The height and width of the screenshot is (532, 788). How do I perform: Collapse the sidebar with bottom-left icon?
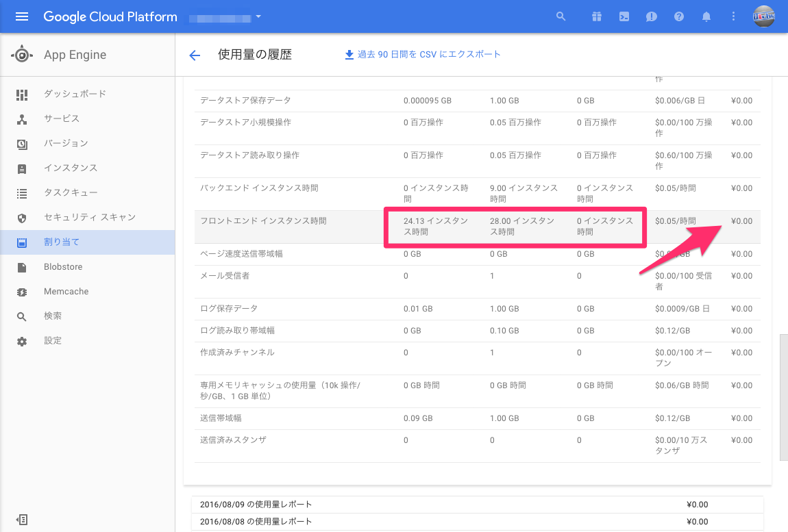[x=22, y=520]
